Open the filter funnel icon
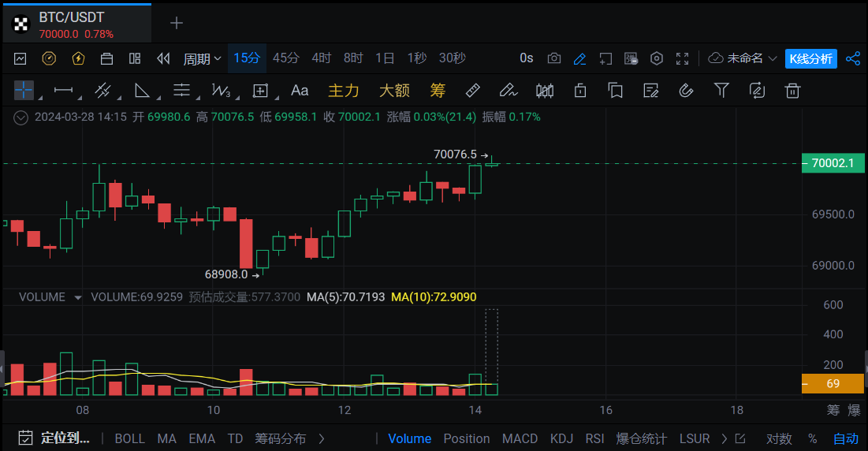868x451 pixels. tap(721, 91)
